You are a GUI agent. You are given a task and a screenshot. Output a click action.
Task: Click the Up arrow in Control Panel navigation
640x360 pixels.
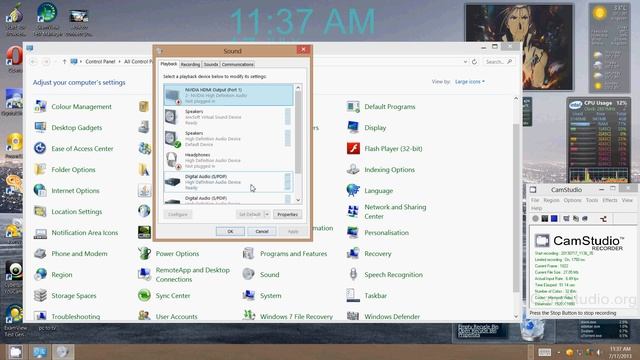tap(64, 62)
